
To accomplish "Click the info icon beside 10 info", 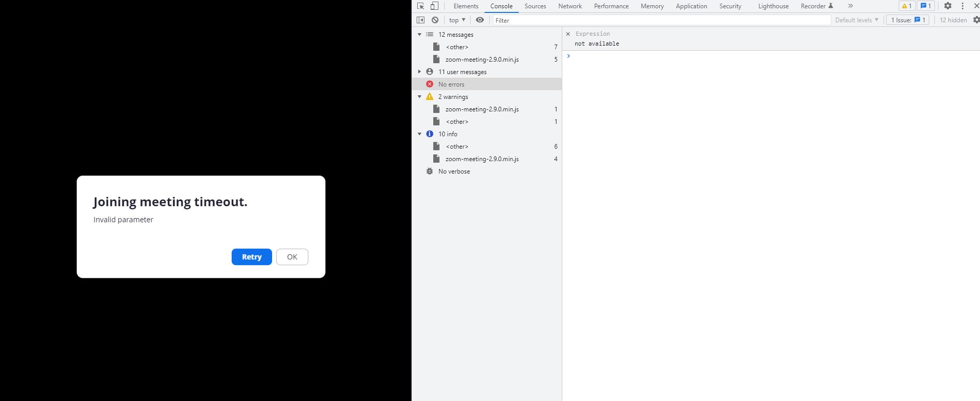I will point(430,134).
